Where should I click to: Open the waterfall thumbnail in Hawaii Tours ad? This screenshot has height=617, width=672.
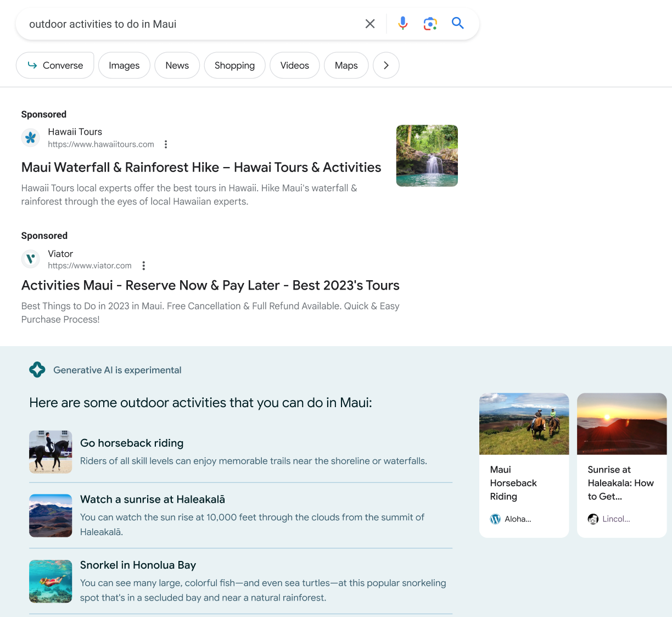427,155
